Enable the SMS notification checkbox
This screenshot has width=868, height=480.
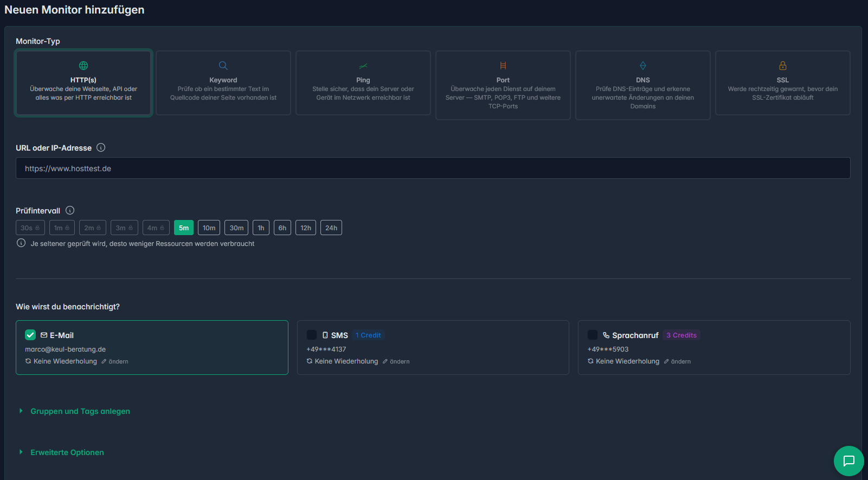pyautogui.click(x=312, y=335)
